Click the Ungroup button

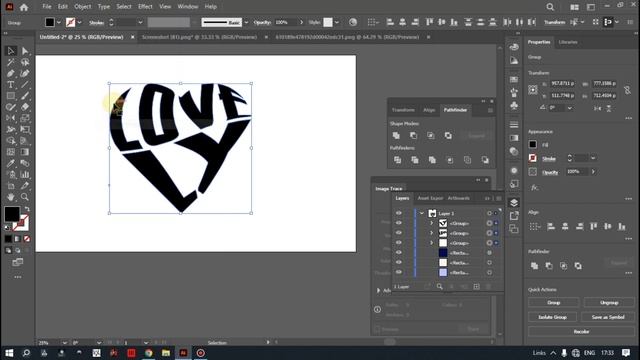click(609, 303)
